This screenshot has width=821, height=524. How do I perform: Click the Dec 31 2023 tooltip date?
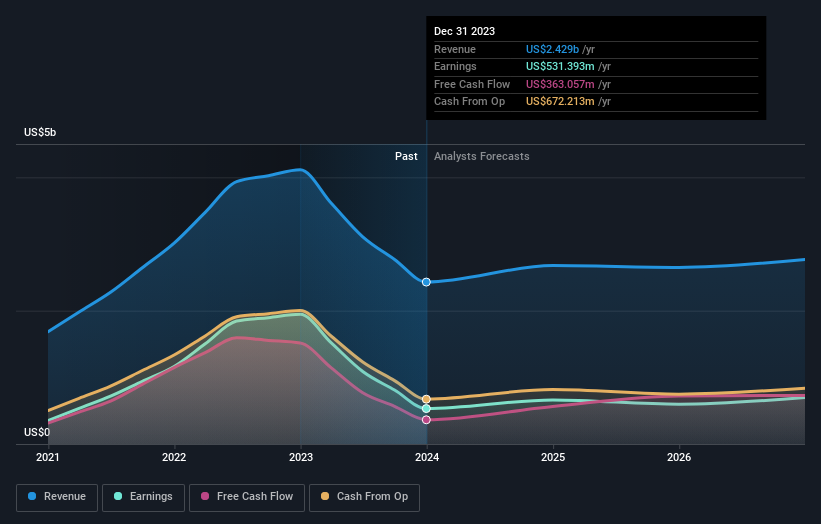coord(464,31)
